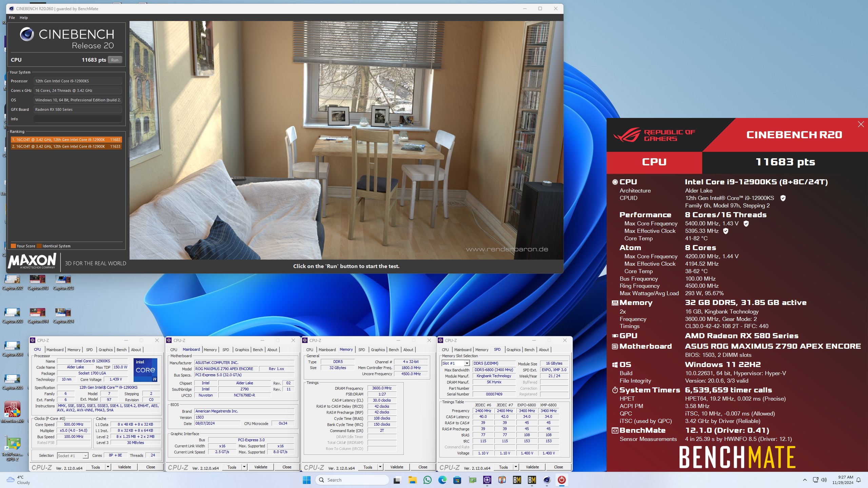Expand Tools arrow in CPU-Z Motherboard window
The width and height of the screenshot is (868, 488).
click(244, 467)
